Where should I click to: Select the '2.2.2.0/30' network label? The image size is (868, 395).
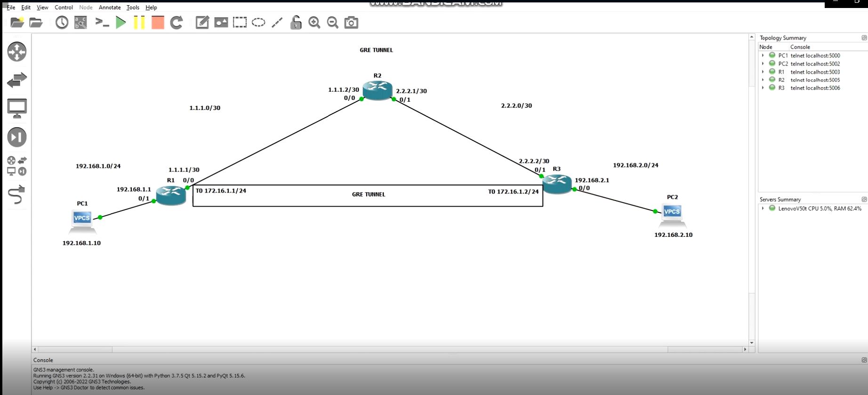516,105
